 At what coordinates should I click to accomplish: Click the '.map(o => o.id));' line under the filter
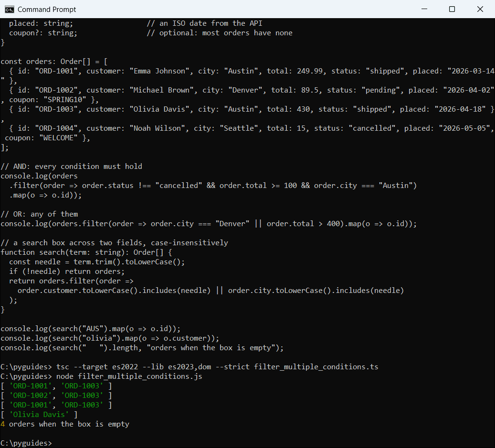[45, 195]
